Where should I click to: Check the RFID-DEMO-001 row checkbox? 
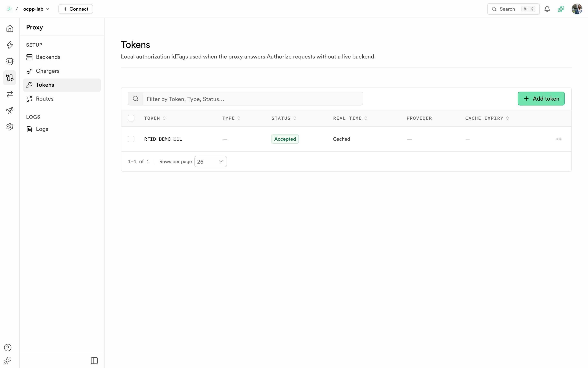(131, 139)
